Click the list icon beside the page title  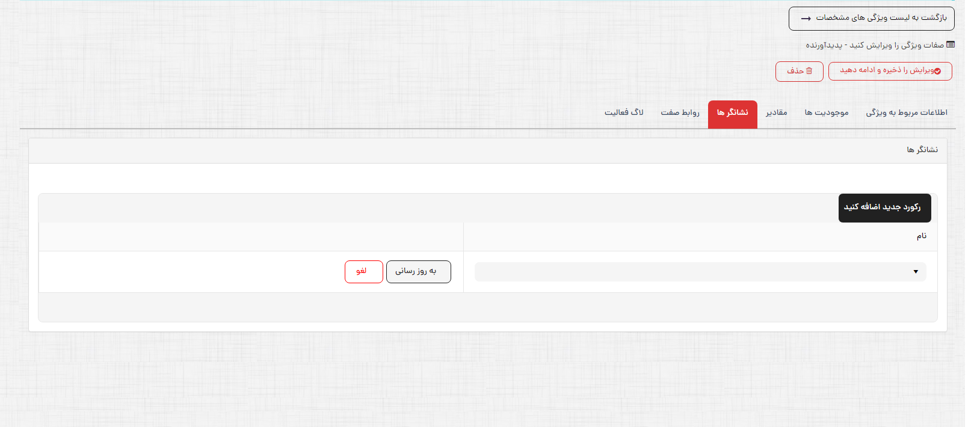[x=951, y=45]
